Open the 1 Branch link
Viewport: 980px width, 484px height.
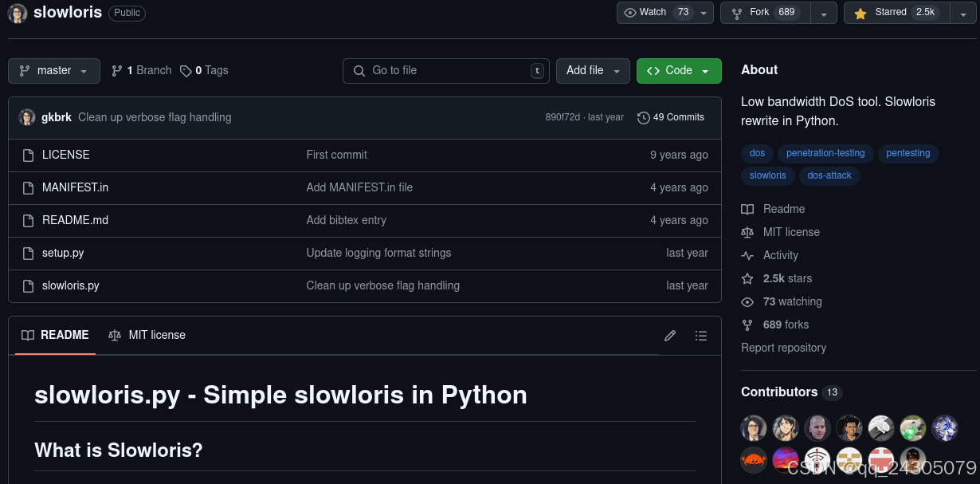pyautogui.click(x=141, y=71)
